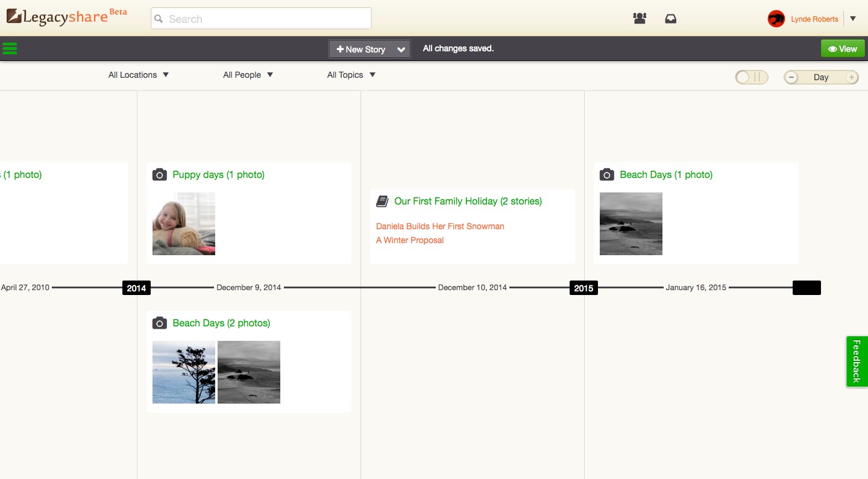
Task: Open Beach Days (1 photo) title
Action: (666, 175)
